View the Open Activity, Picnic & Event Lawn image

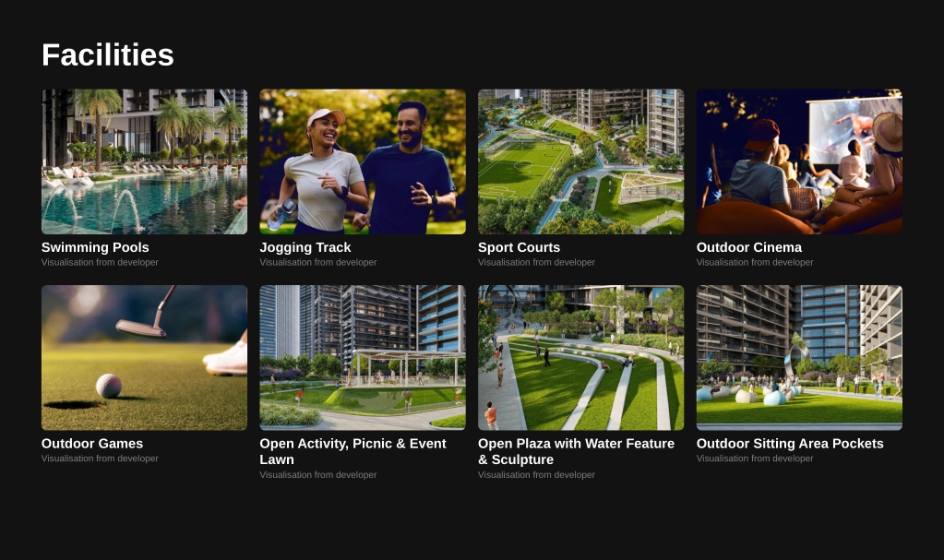363,358
